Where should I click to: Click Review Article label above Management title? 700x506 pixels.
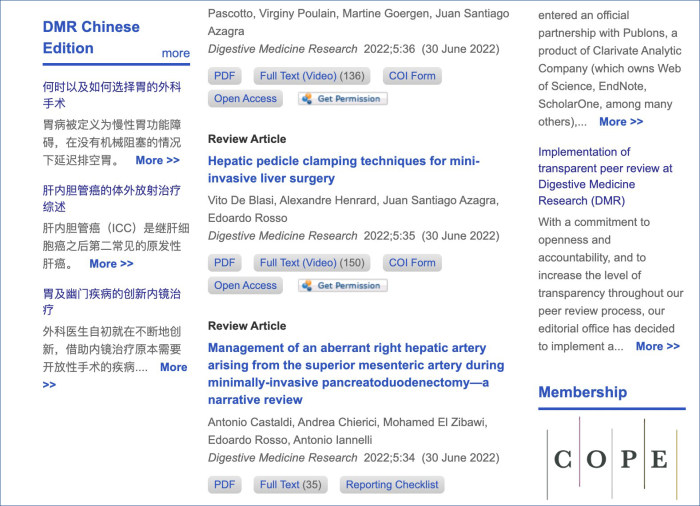point(247,326)
